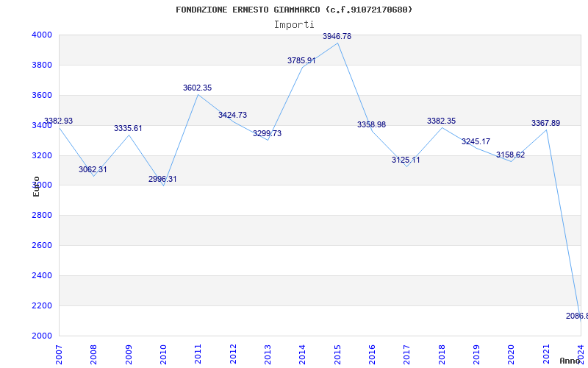Click x-axis year 2009
This screenshot has height=368, width=588.
point(128,355)
